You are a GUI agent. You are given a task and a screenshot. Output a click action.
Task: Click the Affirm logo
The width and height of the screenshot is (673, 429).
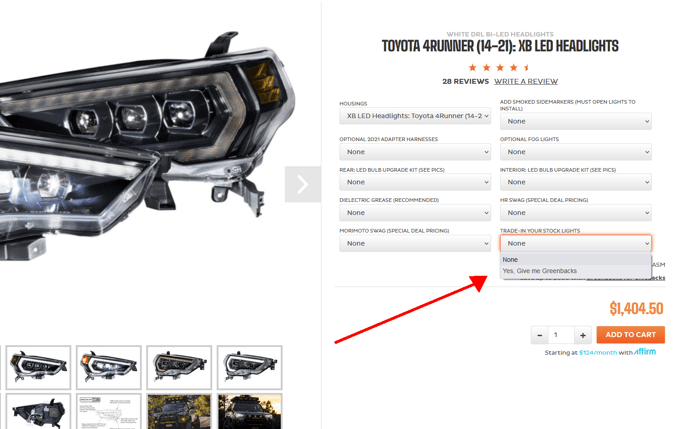(645, 351)
